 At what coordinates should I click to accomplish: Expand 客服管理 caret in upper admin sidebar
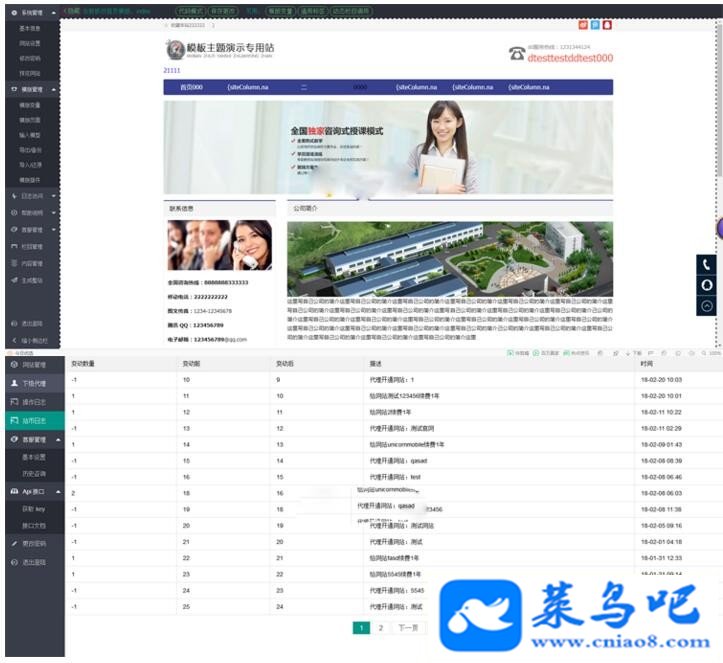(53, 230)
